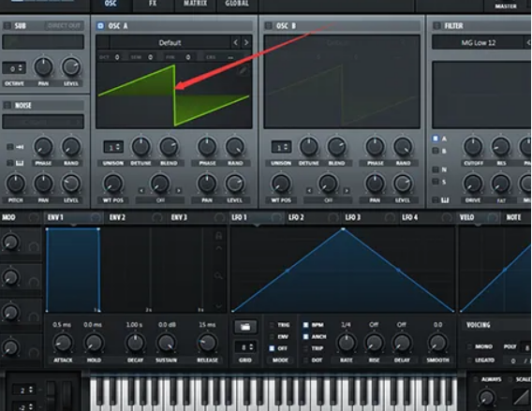This screenshot has width=532, height=411.
Task: Open the OSC B warp mode Off menu
Action: (328, 200)
